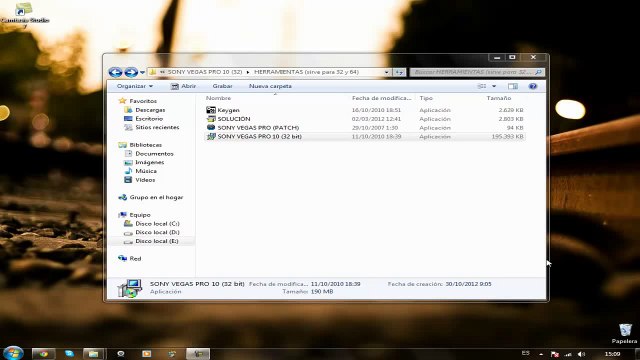Open Explorer help icon
This screenshot has width=640, height=360.
click(533, 86)
